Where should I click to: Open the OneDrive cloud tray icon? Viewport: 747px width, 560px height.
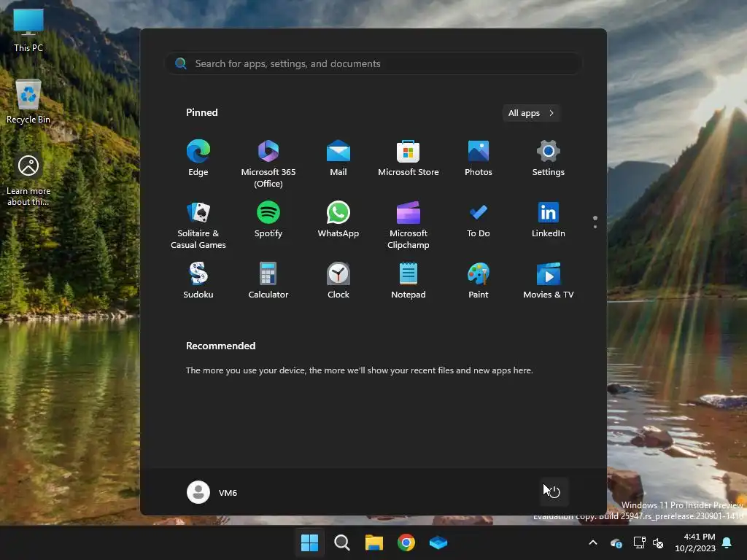616,542
